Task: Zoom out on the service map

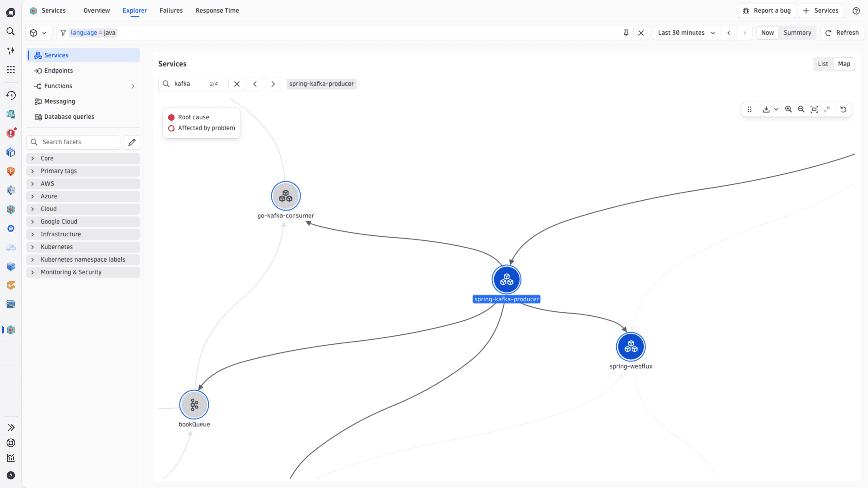Action: [801, 109]
